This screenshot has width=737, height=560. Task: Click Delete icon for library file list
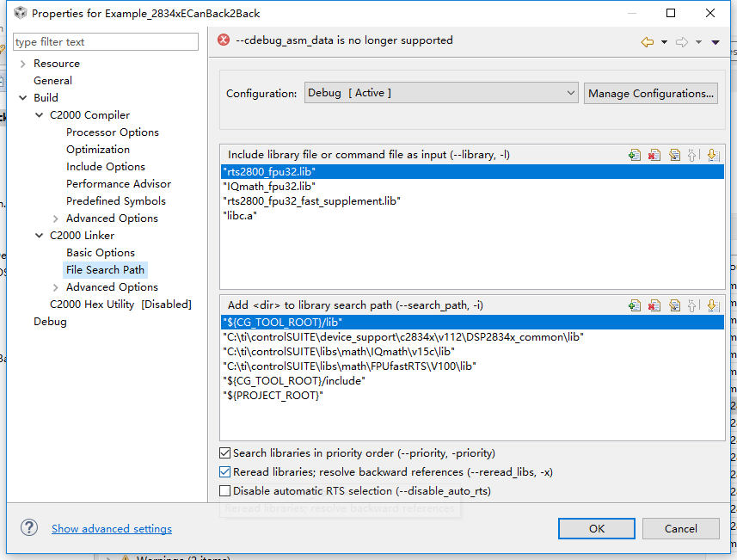(654, 155)
